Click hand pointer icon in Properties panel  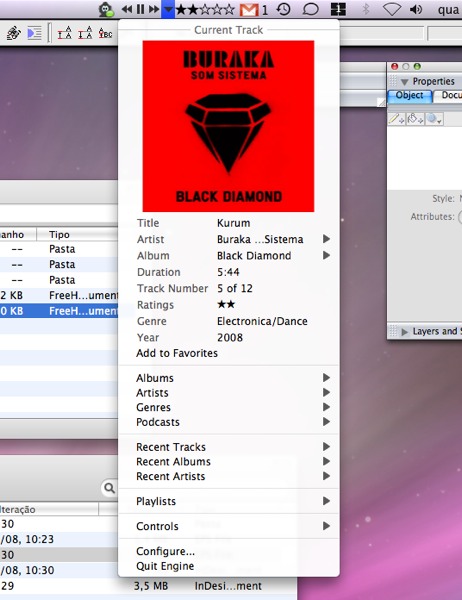(415, 119)
